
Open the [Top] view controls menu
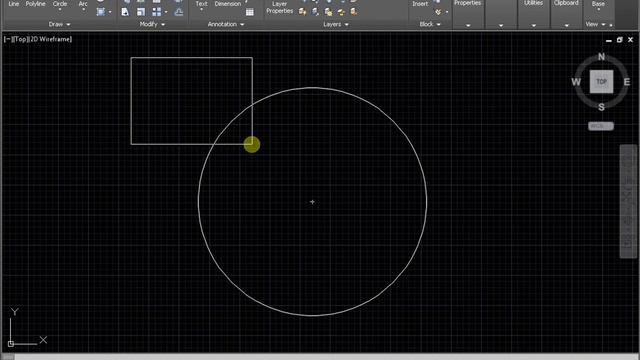20,39
